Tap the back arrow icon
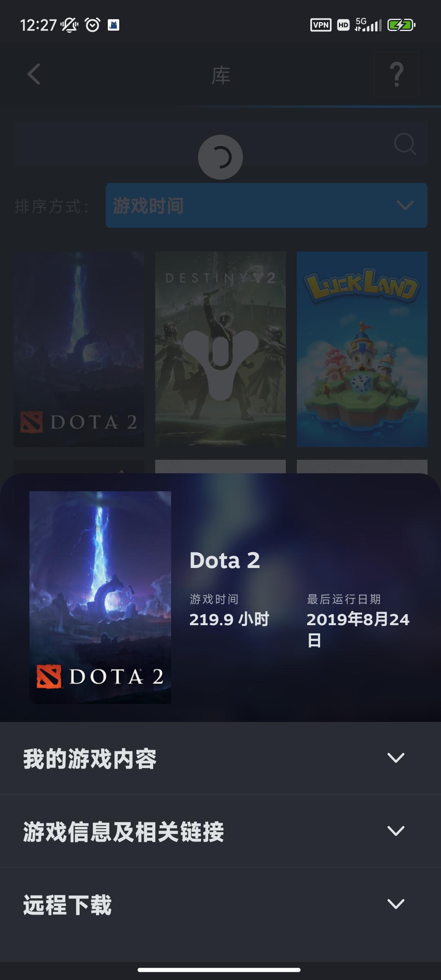 [x=34, y=74]
